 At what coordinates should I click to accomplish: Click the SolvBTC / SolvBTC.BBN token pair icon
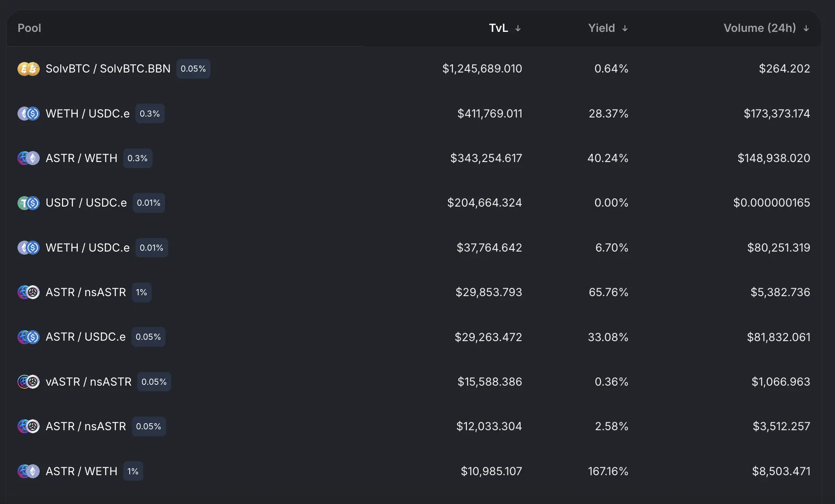point(28,69)
